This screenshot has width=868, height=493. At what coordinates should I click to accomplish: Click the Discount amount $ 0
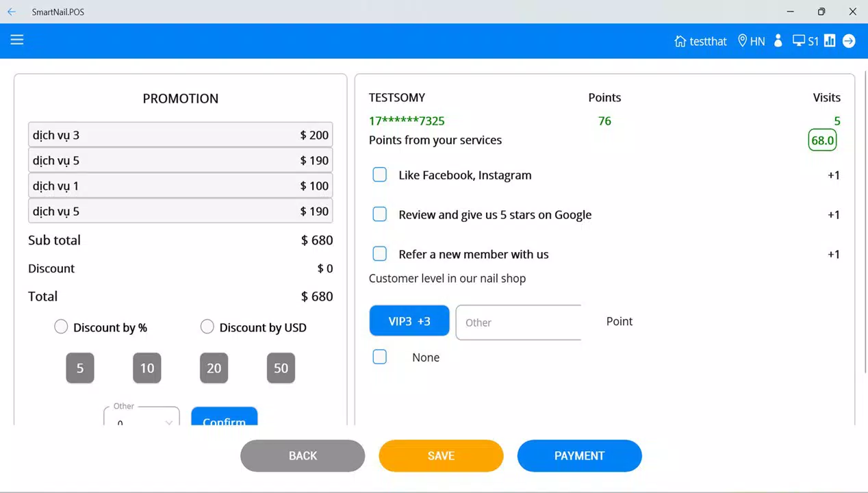(x=325, y=268)
